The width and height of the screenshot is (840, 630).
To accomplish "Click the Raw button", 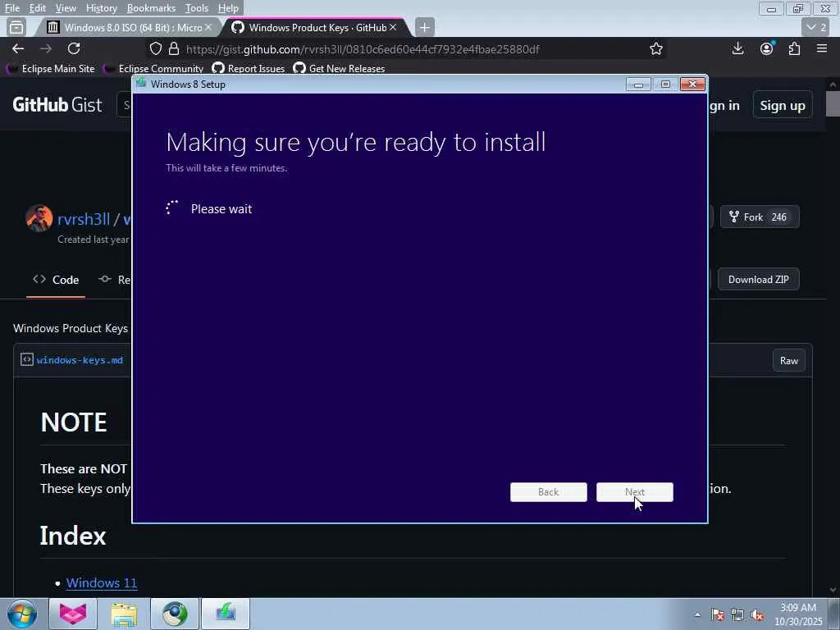I will pyautogui.click(x=788, y=361).
